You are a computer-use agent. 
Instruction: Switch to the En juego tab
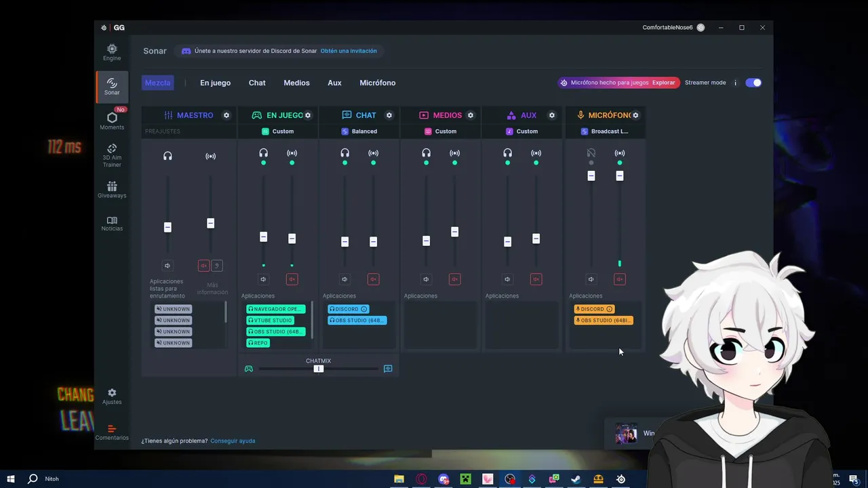point(215,83)
